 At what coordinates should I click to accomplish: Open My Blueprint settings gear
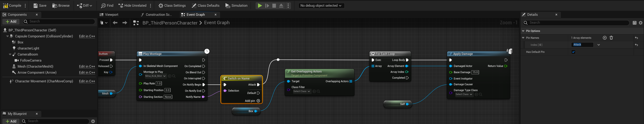[x=93, y=121]
